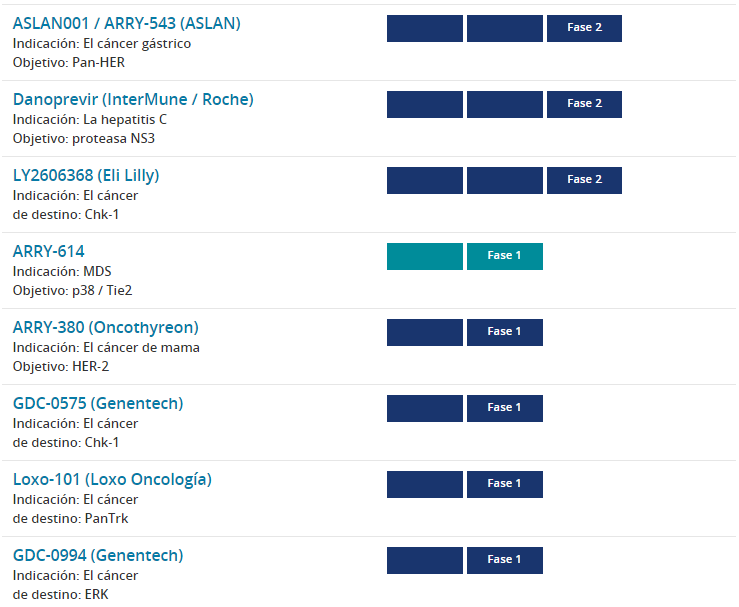The width and height of the screenshot is (739, 607).
Task: Open the GDC-0575 (Genentech) link
Action: pos(98,403)
